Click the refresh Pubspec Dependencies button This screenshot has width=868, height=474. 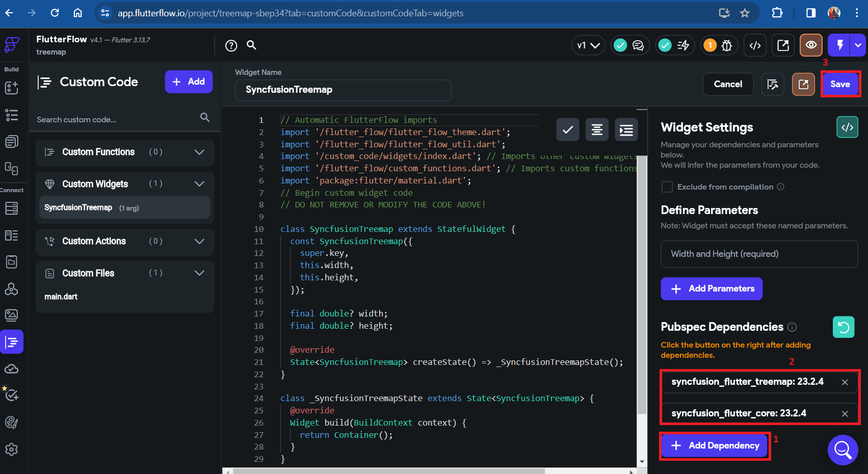tap(844, 327)
